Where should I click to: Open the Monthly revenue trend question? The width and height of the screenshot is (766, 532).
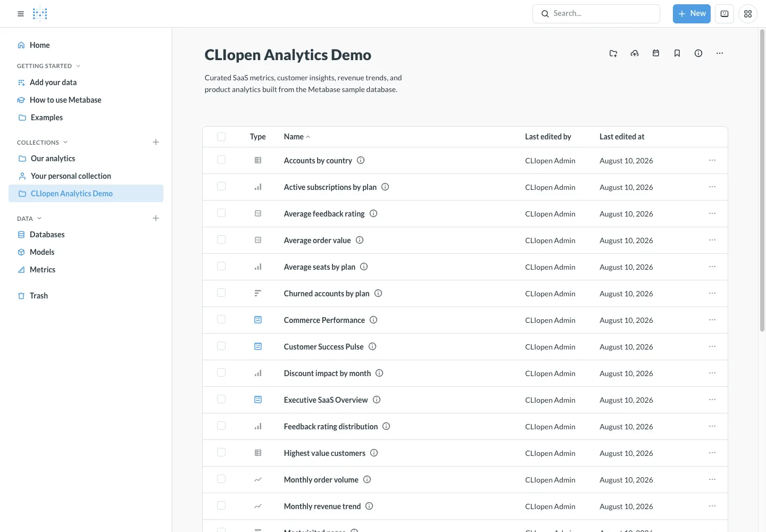322,506
